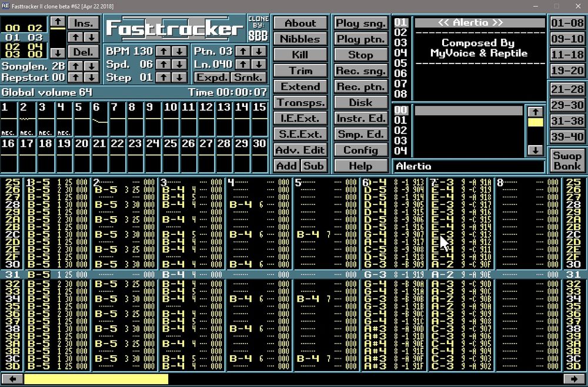Click the Swap Bank button
The width and height of the screenshot is (588, 387).
click(x=567, y=161)
